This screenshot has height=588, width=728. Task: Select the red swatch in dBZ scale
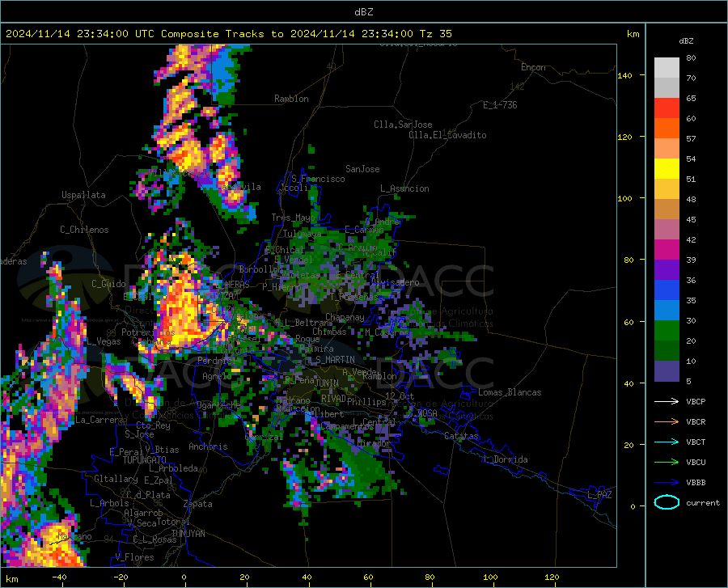(667, 108)
